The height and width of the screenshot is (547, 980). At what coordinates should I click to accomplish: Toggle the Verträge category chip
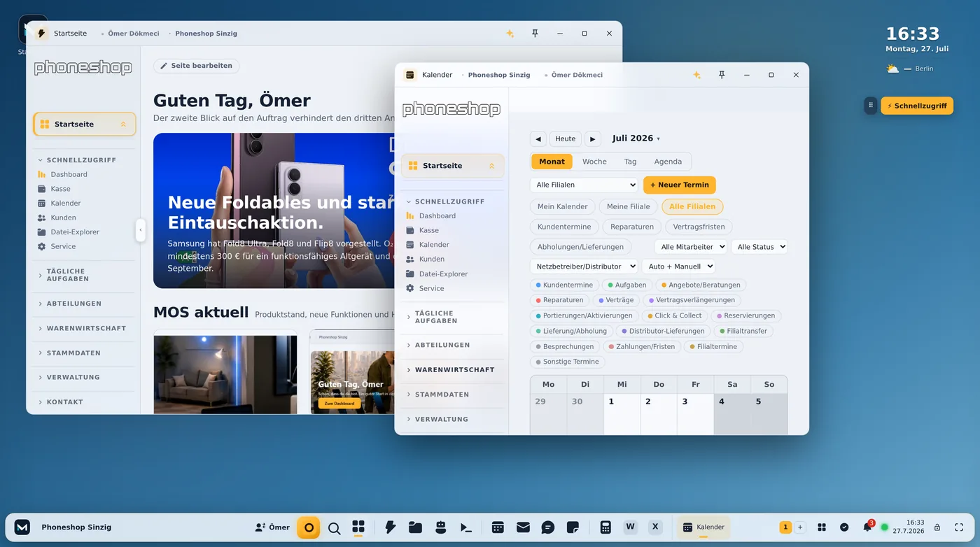[616, 300]
